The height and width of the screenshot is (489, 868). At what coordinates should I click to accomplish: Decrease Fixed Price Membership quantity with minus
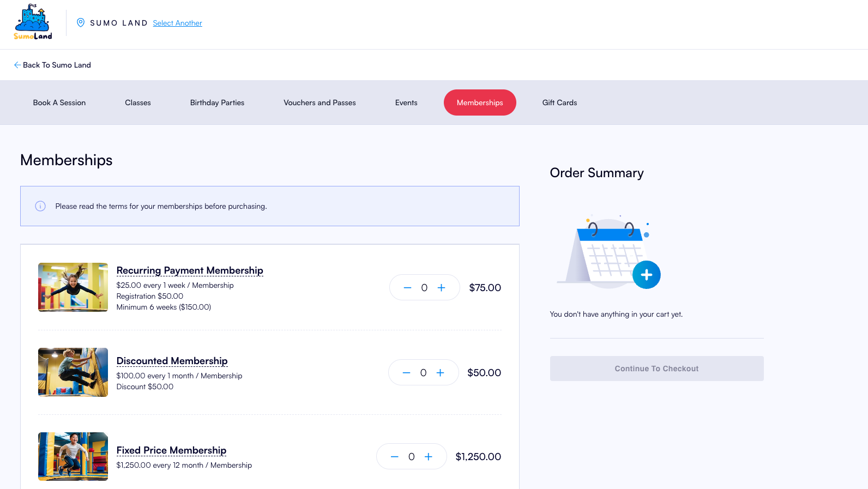(394, 456)
